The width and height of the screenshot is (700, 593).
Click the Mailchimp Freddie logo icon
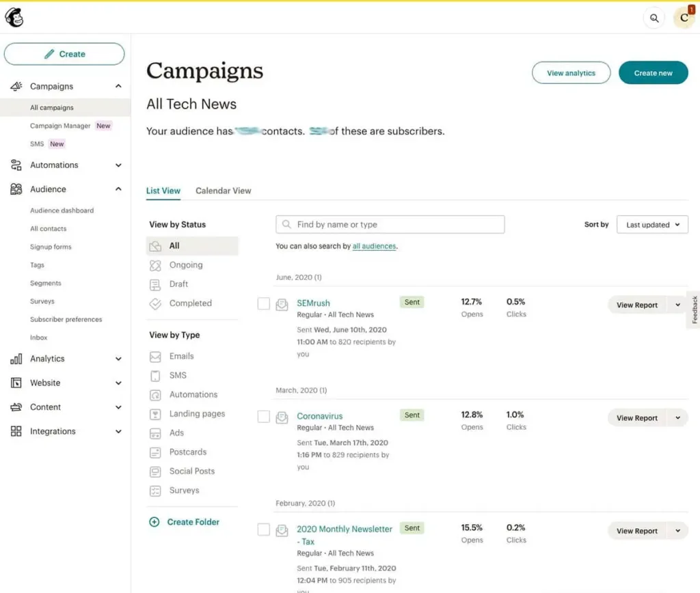pyautogui.click(x=14, y=18)
